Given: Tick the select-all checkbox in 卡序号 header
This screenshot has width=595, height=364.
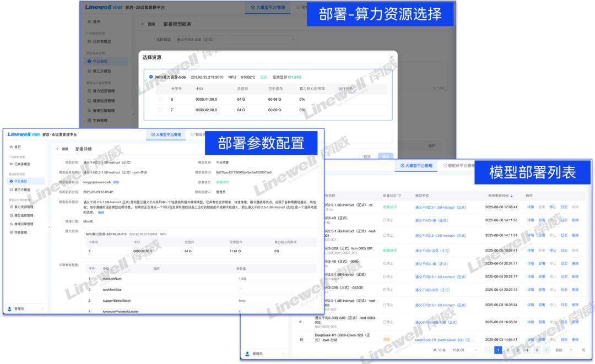Looking at the screenshot, I should coord(160,89).
